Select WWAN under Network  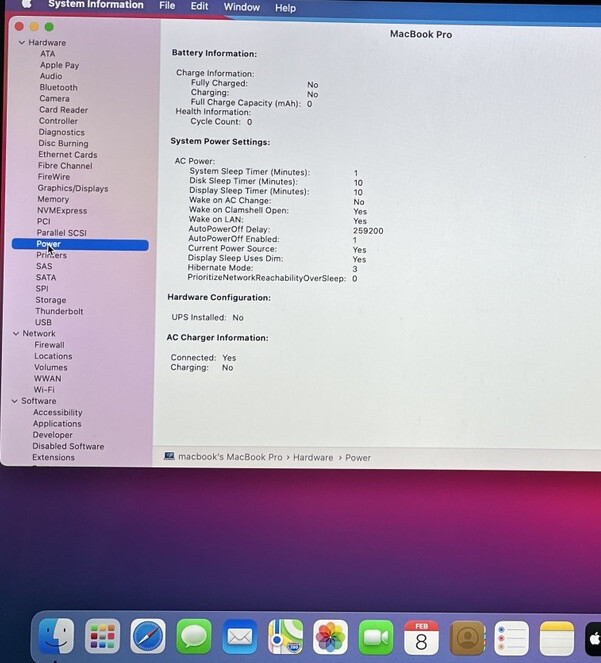[47, 378]
